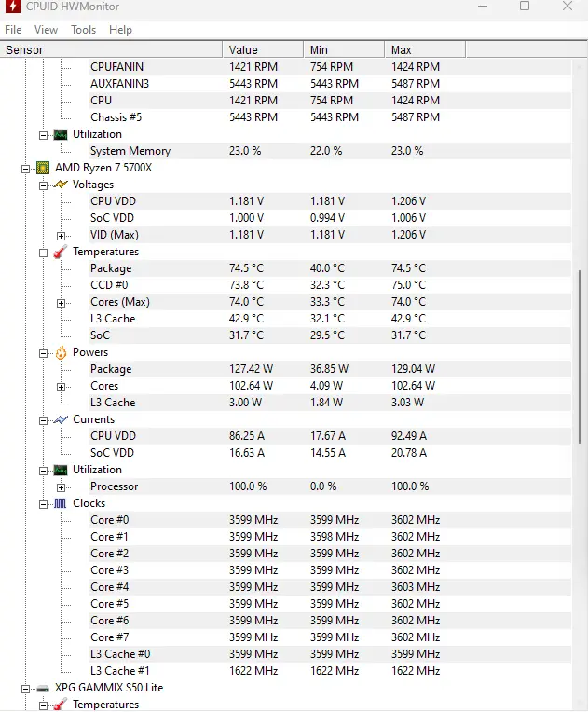
Task: Click the AMD Ryzen 7 5700X chip icon
Action: pos(43,168)
